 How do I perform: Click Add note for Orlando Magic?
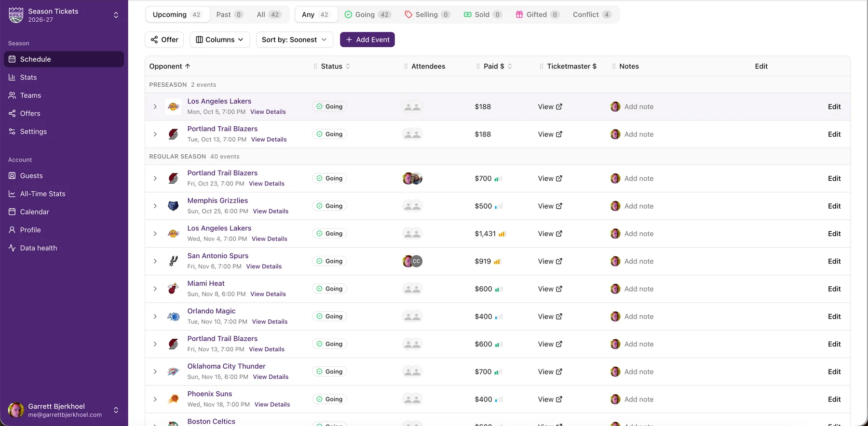pyautogui.click(x=639, y=317)
